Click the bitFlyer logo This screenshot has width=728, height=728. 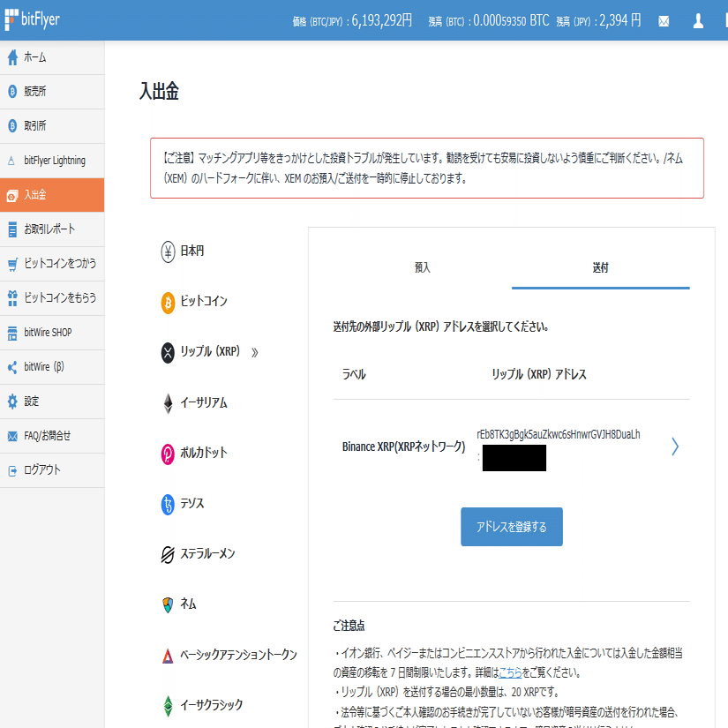32,19
